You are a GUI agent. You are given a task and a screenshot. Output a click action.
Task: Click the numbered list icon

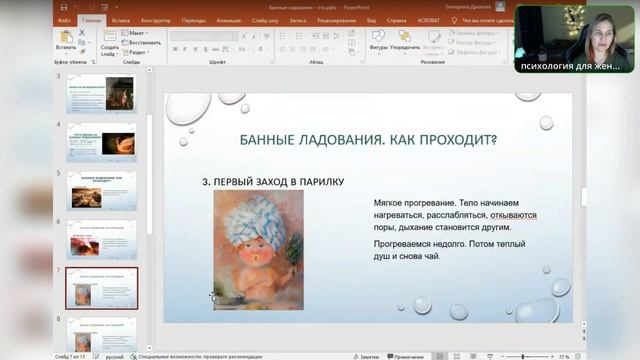pos(299,36)
